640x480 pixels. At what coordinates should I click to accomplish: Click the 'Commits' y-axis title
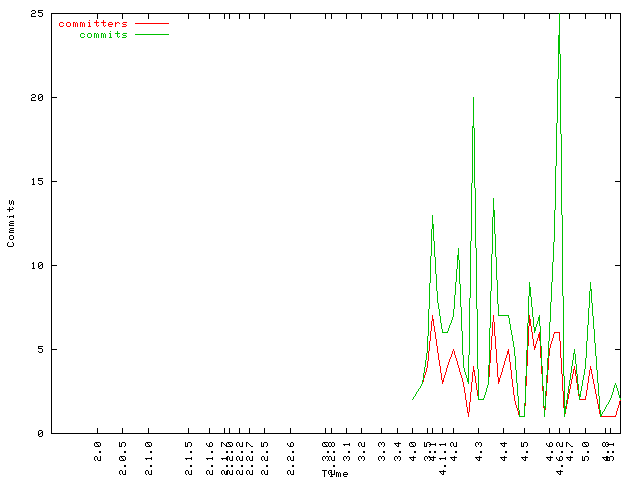coord(11,223)
